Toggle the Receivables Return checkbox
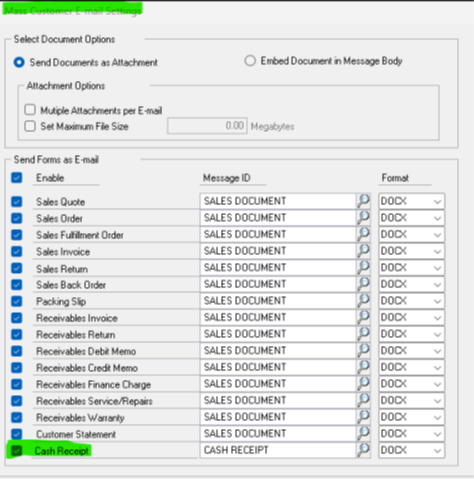474x479 pixels. point(17,334)
